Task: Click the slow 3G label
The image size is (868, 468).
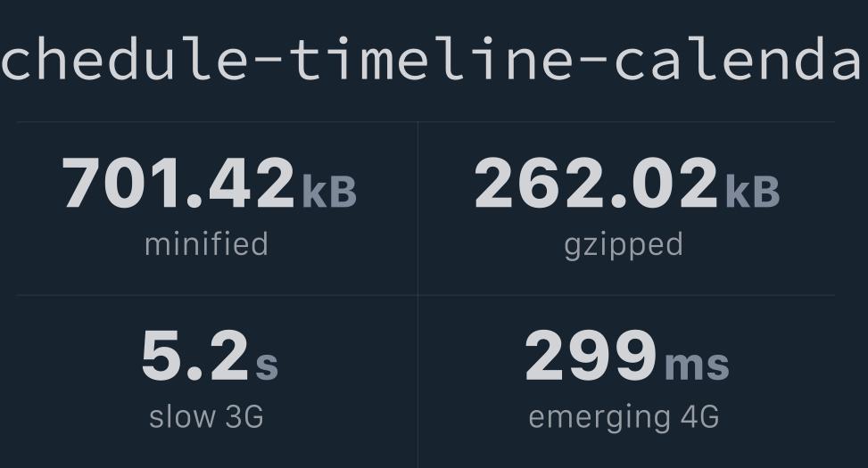Action: (206, 416)
